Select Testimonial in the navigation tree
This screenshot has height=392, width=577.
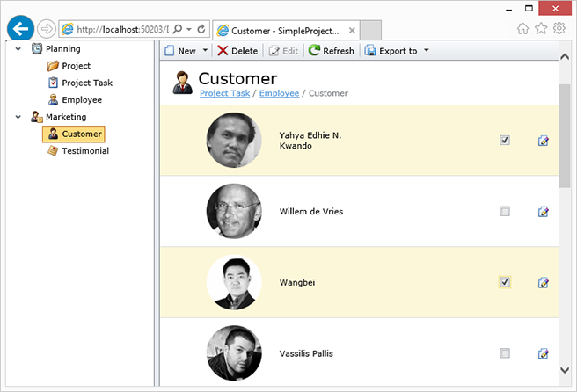coord(84,151)
